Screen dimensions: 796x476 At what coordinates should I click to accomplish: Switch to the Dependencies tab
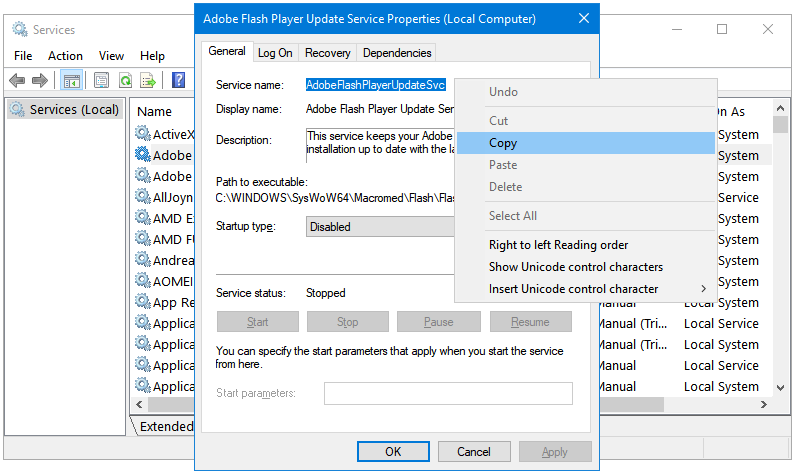coord(396,53)
